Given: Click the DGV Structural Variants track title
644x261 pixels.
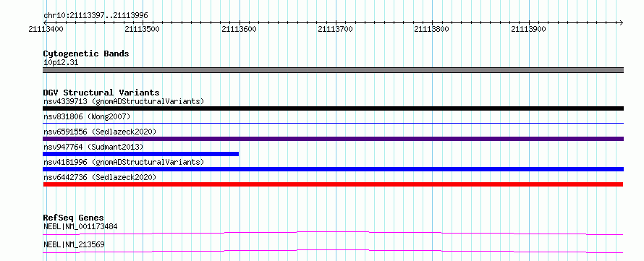Looking at the screenshot, I should (x=101, y=93).
